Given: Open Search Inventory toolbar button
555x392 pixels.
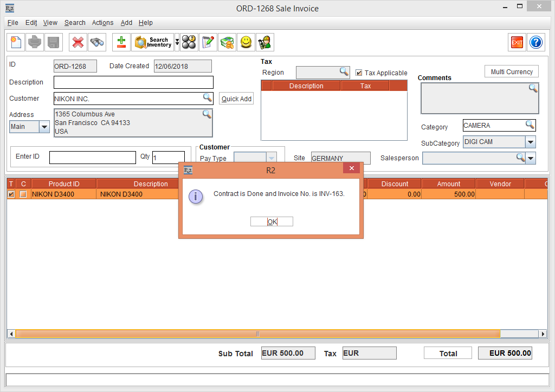Looking at the screenshot, I should (x=153, y=42).
